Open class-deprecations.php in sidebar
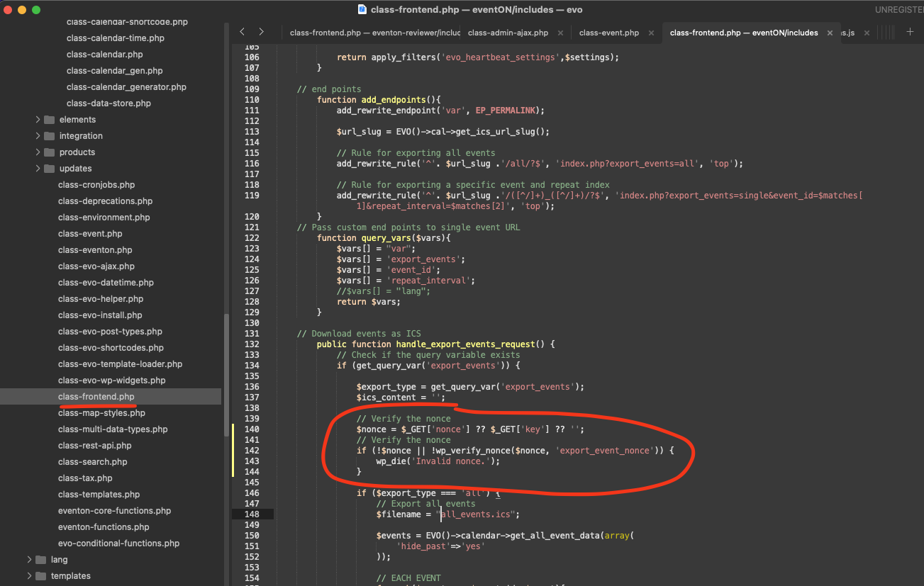The width and height of the screenshot is (924, 586). tap(105, 201)
